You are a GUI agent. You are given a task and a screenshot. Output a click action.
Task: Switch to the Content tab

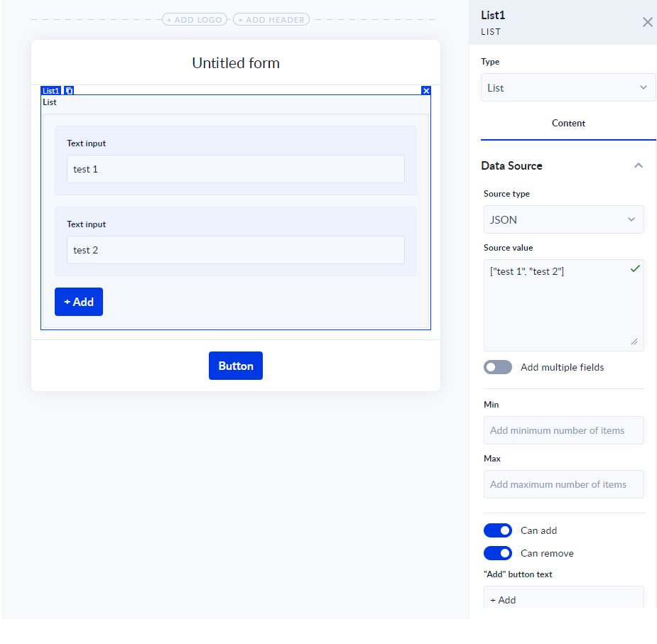coord(568,124)
